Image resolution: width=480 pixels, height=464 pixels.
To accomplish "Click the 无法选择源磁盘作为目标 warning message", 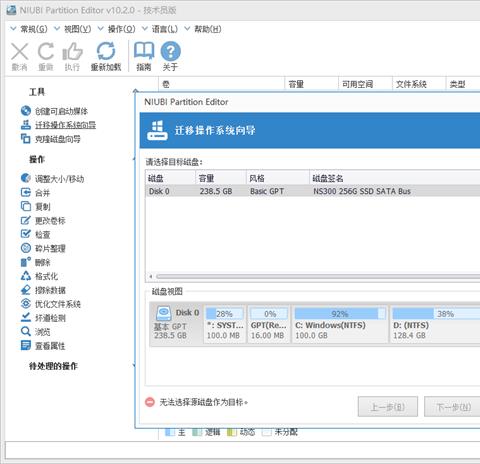I will click(x=204, y=402).
